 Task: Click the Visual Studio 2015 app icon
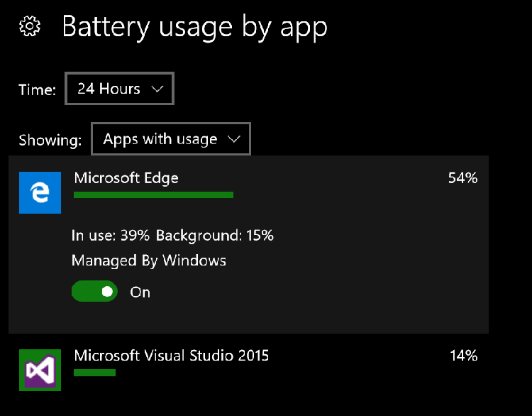(x=40, y=369)
